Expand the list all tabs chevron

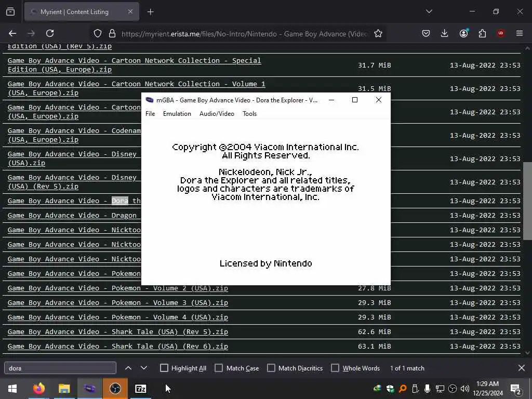[429, 11]
